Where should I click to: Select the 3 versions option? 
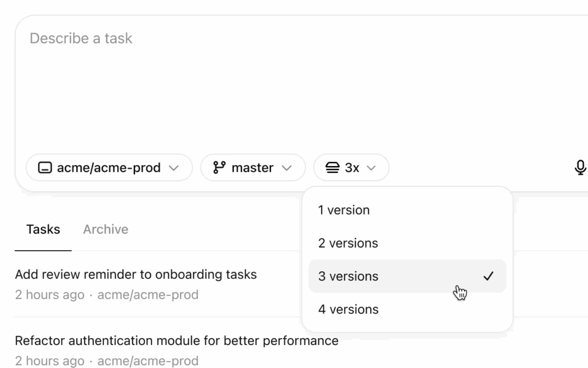tap(407, 276)
